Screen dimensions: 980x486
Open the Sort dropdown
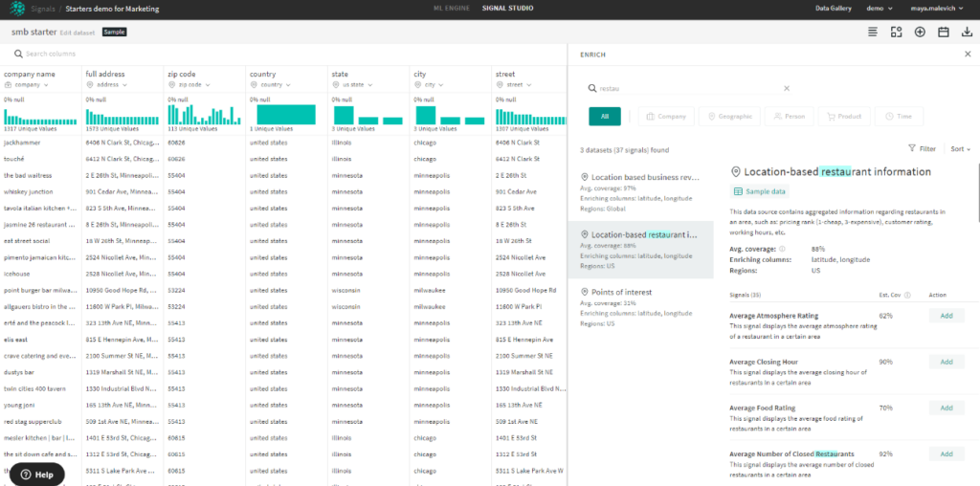click(x=961, y=149)
